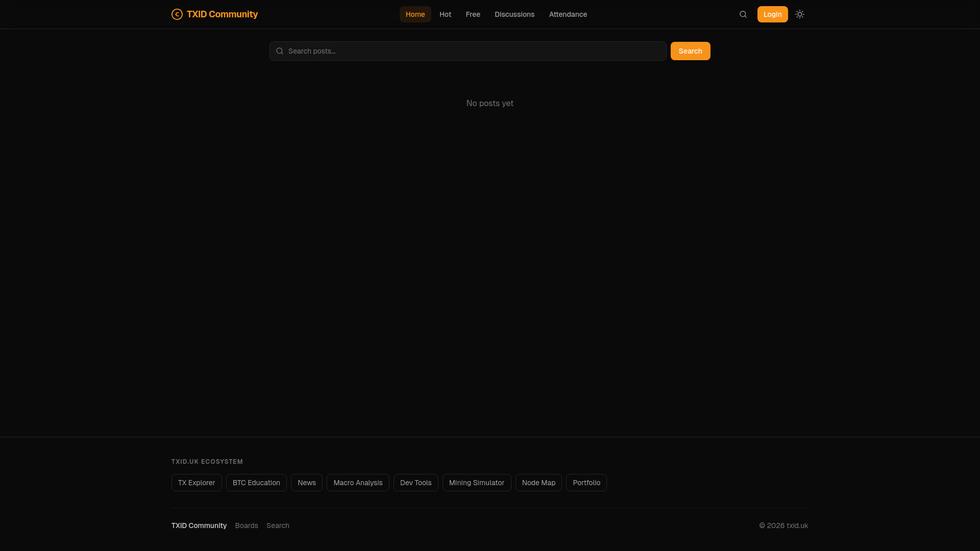Open the TX Explorer link
The height and width of the screenshot is (551, 980).
click(x=197, y=483)
